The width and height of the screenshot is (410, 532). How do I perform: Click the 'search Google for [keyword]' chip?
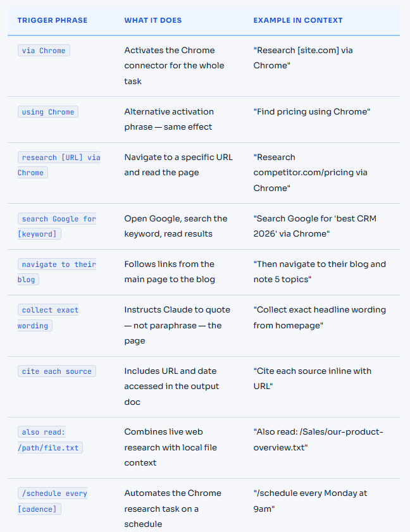[57, 226]
